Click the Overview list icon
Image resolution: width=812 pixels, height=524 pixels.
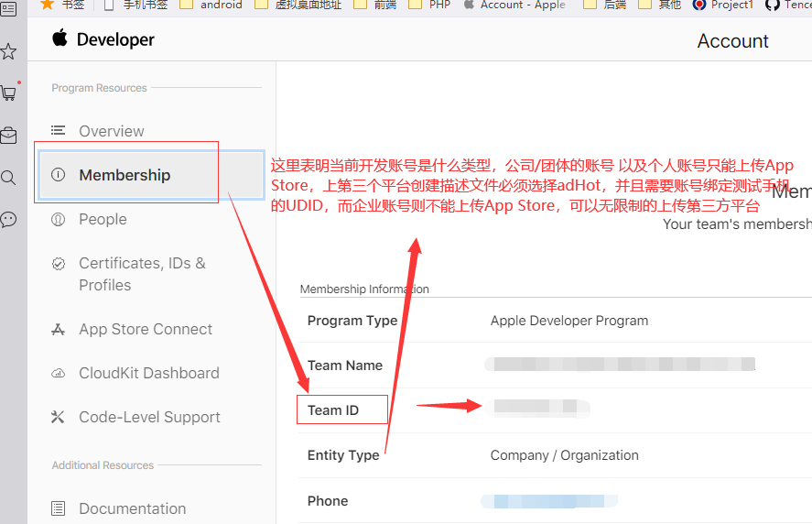coord(58,130)
